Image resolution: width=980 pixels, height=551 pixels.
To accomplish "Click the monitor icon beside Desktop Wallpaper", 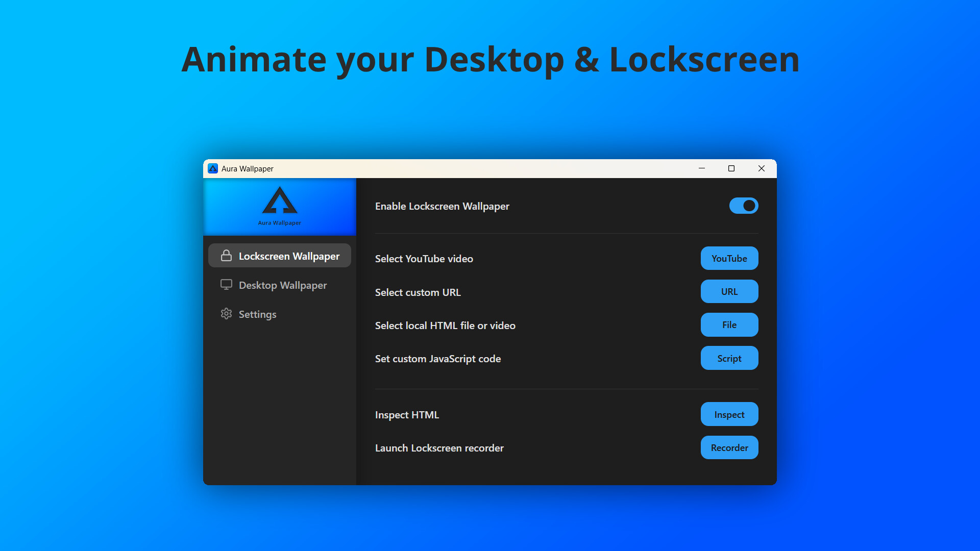I will tap(226, 285).
